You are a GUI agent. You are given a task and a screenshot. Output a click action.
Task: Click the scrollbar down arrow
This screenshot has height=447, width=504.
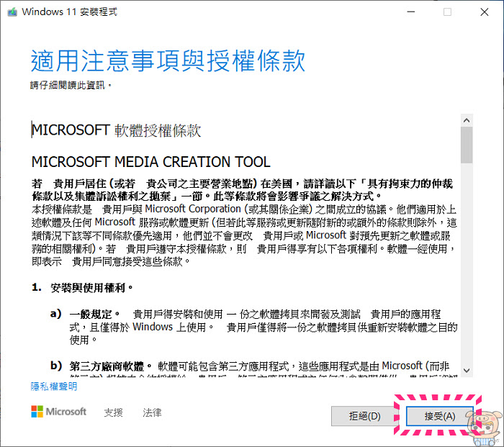click(467, 370)
